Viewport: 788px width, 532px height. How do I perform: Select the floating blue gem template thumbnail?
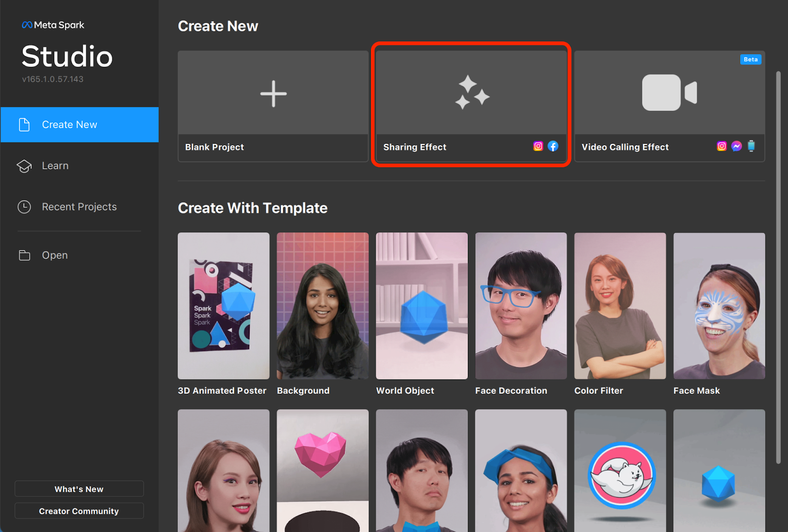pyautogui.click(x=719, y=470)
